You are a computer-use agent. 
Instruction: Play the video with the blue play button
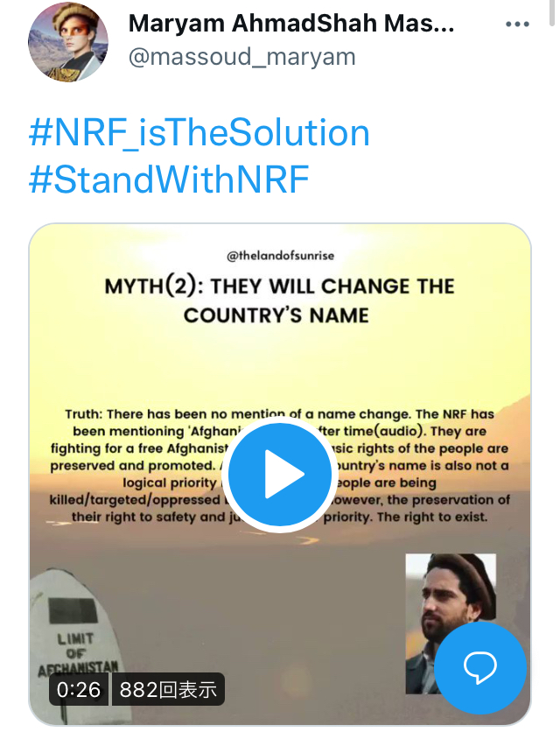280,474
